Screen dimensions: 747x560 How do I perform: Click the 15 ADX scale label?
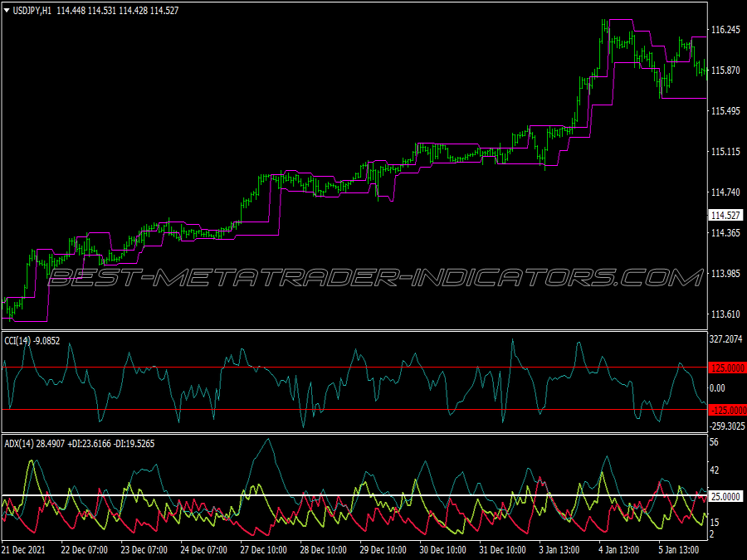click(x=714, y=523)
